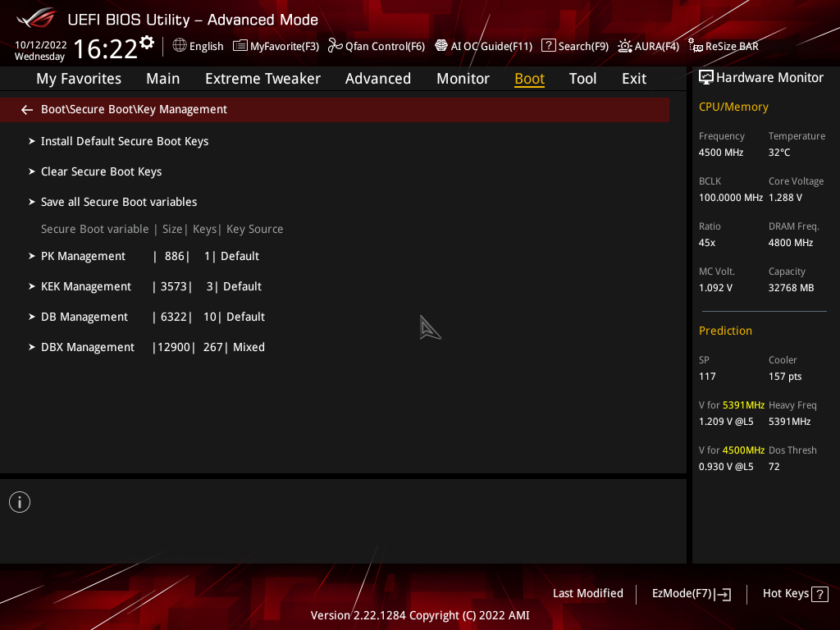The width and height of the screenshot is (840, 630).
Task: Click the Search question mark box icon
Action: 549,46
